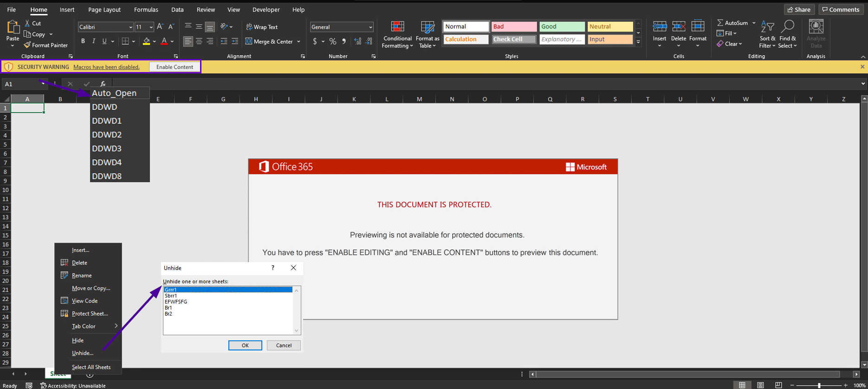
Task: Open Find & Select
Action: tap(787, 34)
